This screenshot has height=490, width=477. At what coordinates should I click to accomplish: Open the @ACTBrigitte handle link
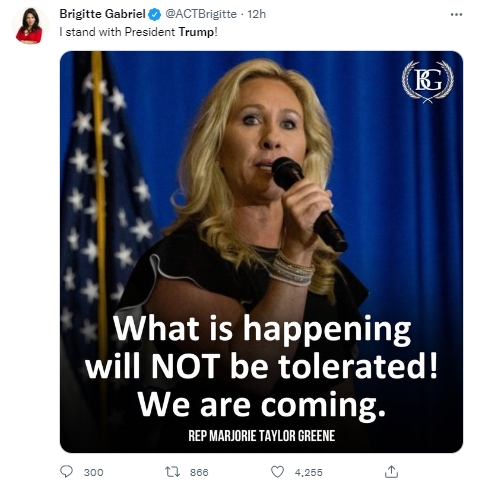click(x=201, y=14)
